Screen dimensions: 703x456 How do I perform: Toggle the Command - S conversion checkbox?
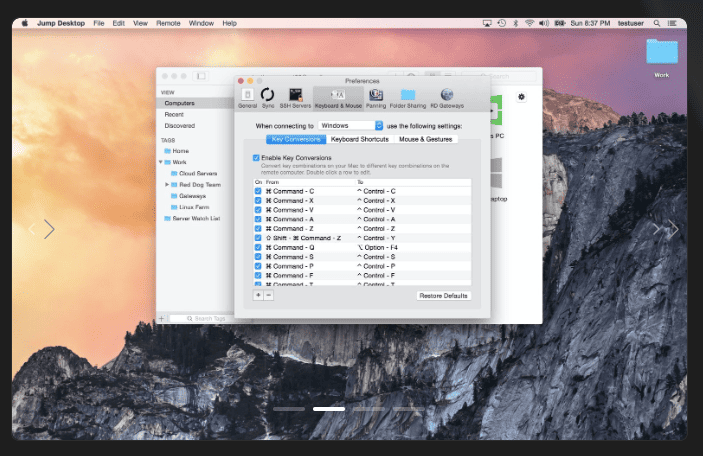click(x=258, y=257)
